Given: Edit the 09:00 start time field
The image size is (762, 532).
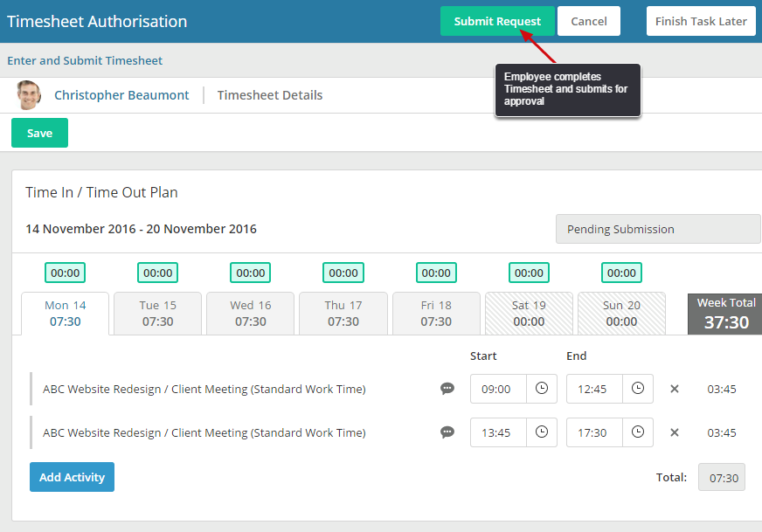Looking at the screenshot, I should point(498,389).
